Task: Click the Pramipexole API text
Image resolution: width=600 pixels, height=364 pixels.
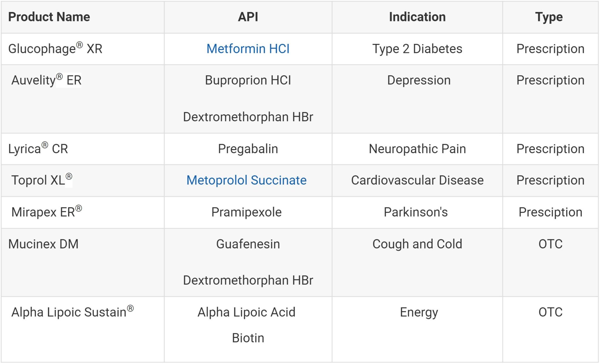Action: coord(246,212)
